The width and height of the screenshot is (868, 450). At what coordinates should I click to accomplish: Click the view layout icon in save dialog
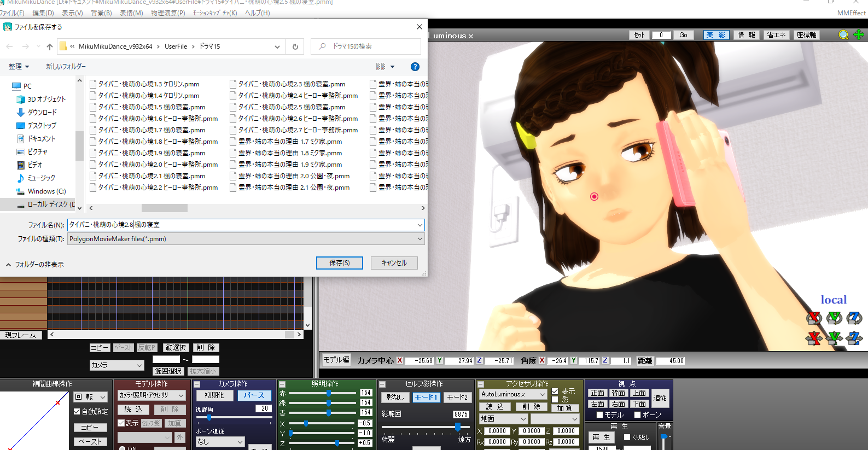pyautogui.click(x=381, y=67)
